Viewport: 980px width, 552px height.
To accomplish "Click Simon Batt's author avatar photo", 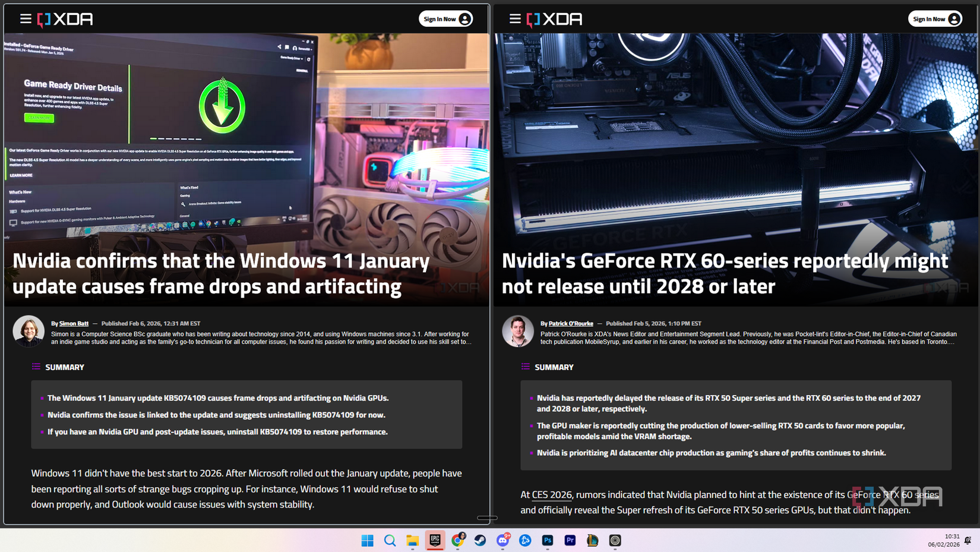I will coord(29,331).
